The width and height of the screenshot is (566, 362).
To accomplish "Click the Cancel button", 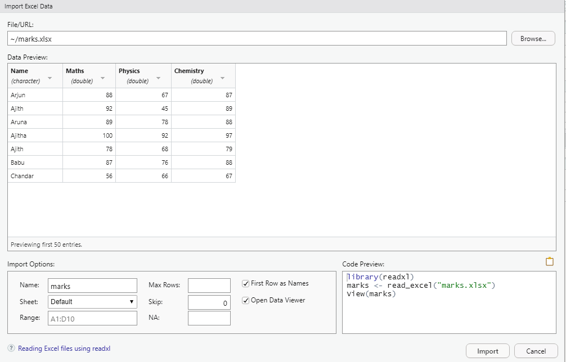I will point(536,351).
